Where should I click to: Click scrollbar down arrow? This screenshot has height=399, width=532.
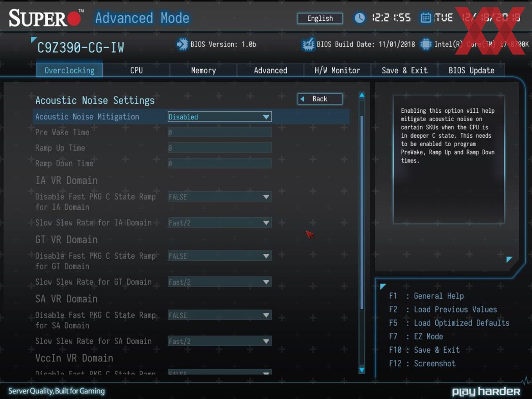click(362, 370)
